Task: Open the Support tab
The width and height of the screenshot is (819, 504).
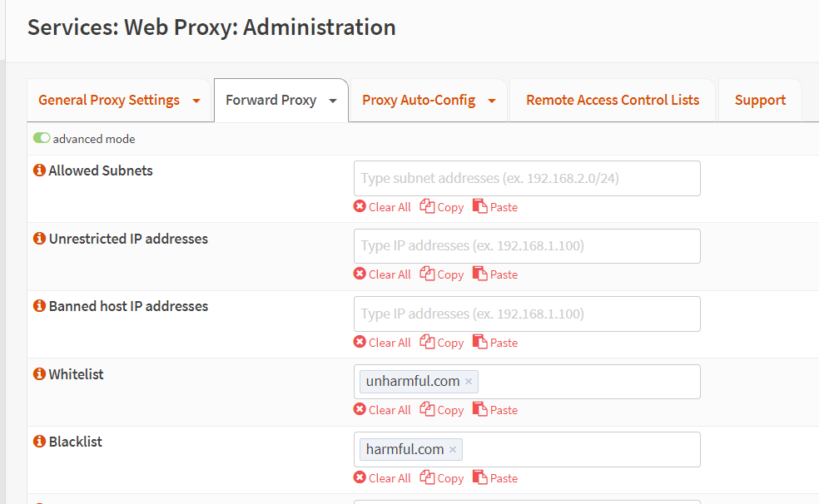Action: [760, 100]
